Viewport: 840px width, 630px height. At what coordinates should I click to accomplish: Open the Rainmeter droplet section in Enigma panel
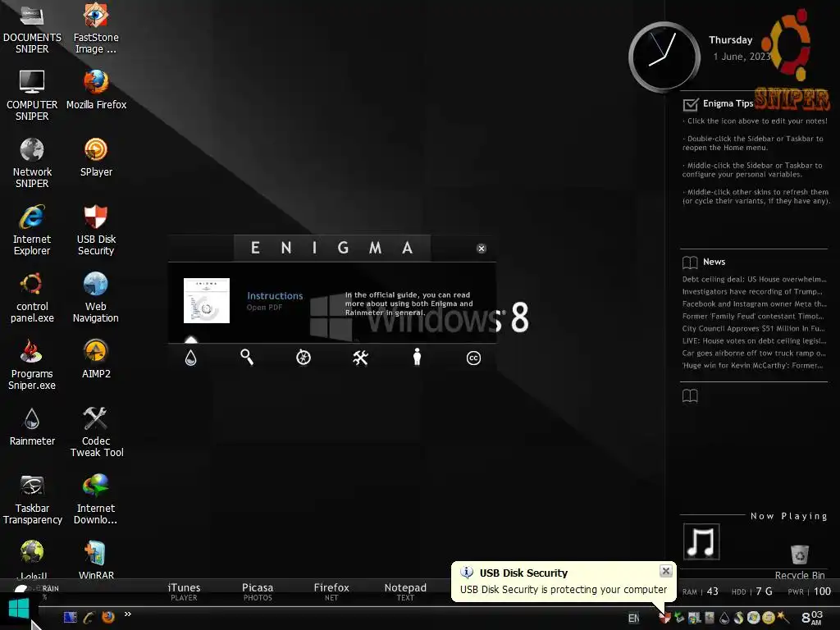coord(190,358)
